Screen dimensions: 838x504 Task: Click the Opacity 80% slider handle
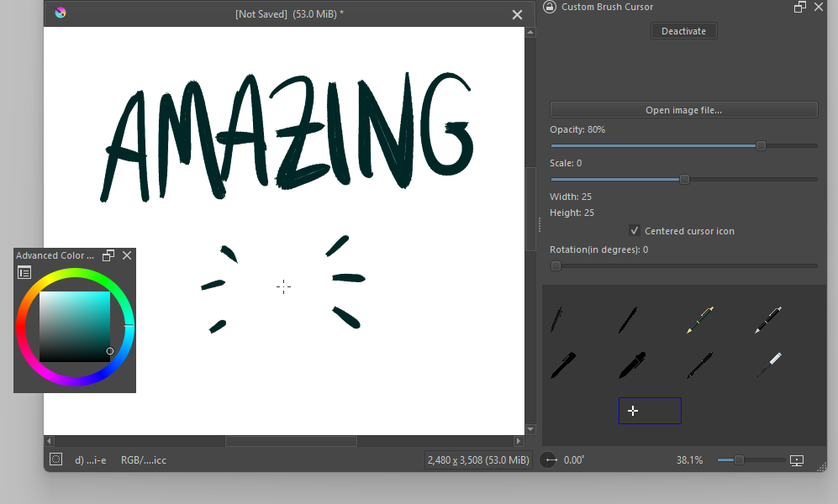point(761,145)
